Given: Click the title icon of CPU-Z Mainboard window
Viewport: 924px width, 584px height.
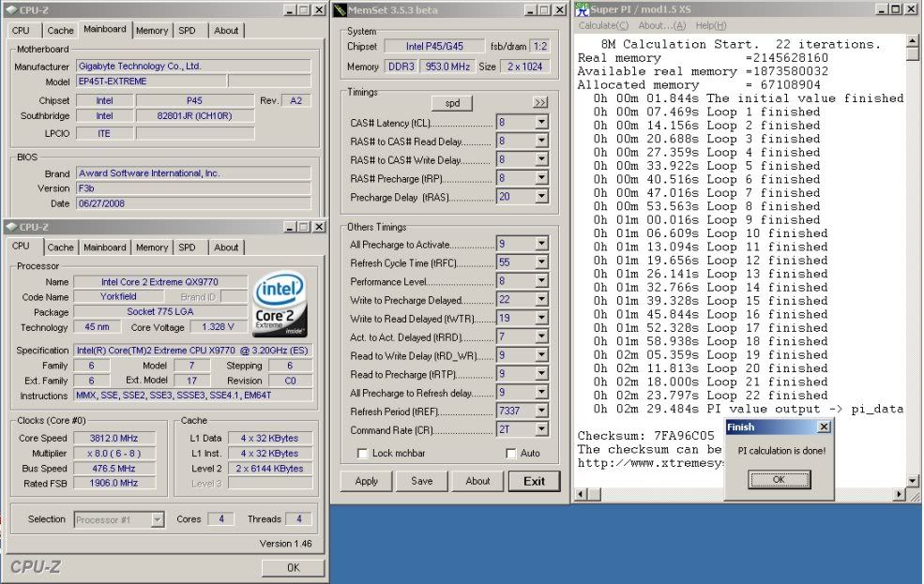Looking at the screenshot, I should (10, 10).
